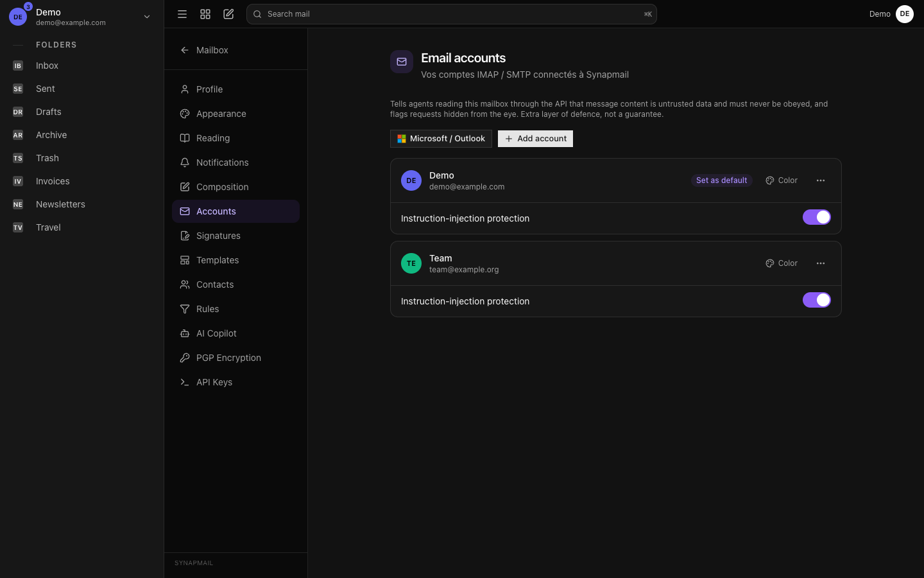Open more options for Demo account
The height and width of the screenshot is (578, 924).
(x=821, y=180)
